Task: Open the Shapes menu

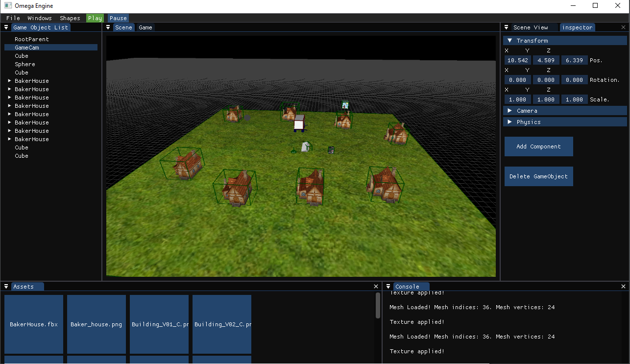Action: 70,18
